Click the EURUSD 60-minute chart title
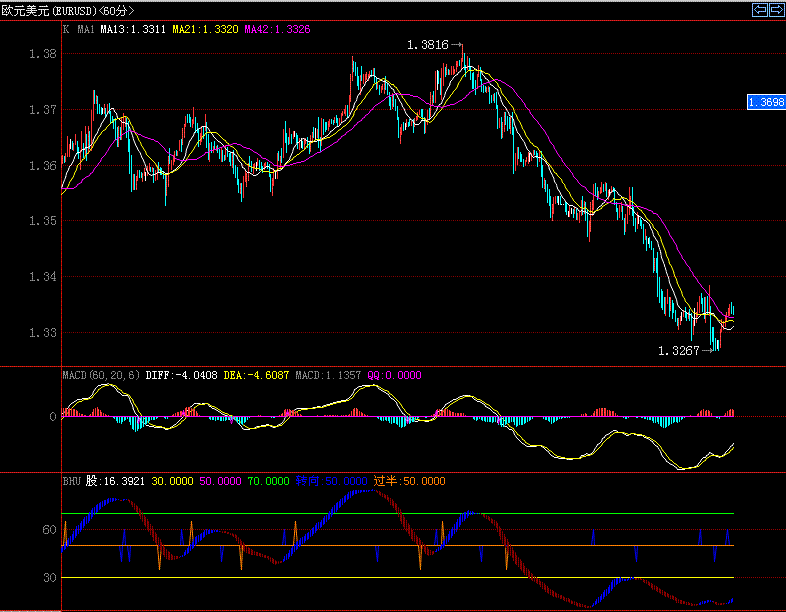 point(67,10)
